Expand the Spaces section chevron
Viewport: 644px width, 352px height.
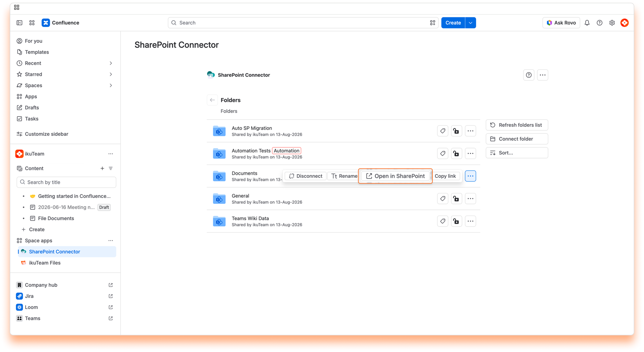click(111, 85)
